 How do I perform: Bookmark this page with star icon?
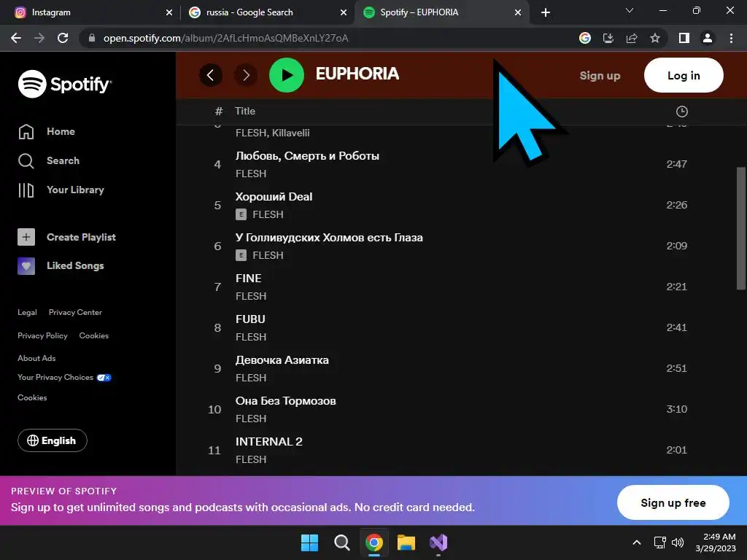[x=655, y=38]
